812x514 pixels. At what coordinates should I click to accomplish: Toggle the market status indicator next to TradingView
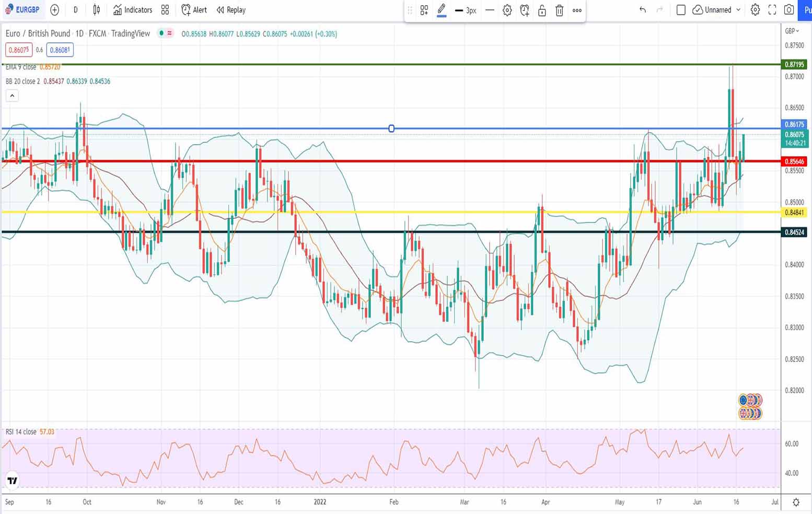coord(162,33)
